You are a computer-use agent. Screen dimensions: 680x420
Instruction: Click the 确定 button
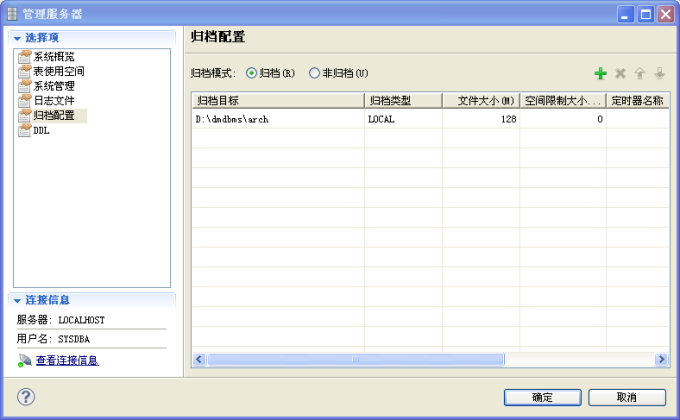[543, 397]
